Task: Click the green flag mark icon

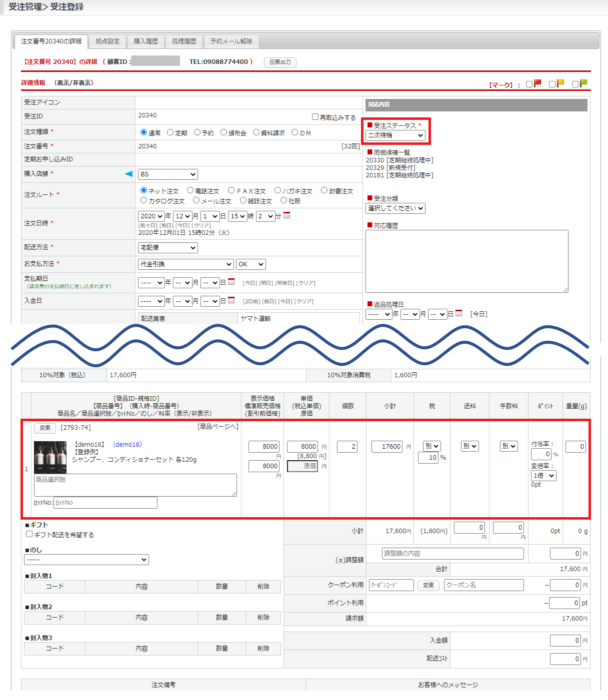Action: click(583, 83)
